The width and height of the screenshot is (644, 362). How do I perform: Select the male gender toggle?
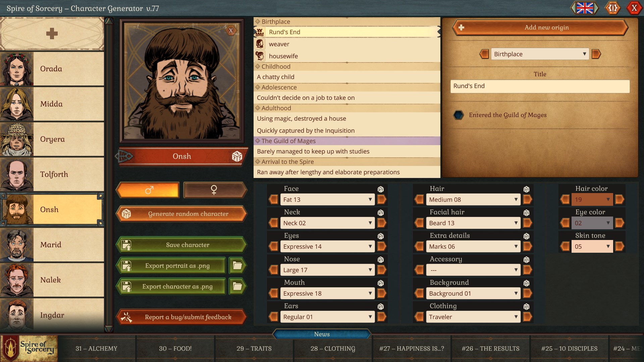[148, 190]
